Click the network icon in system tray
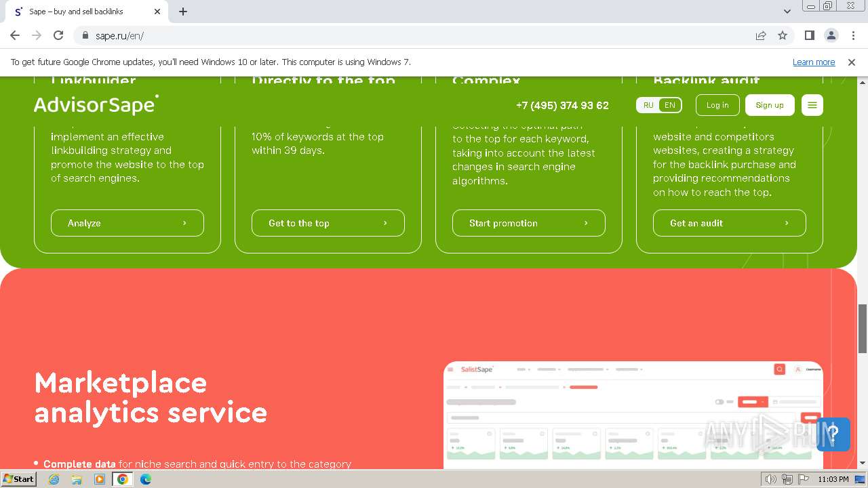The image size is (868, 488). [787, 479]
